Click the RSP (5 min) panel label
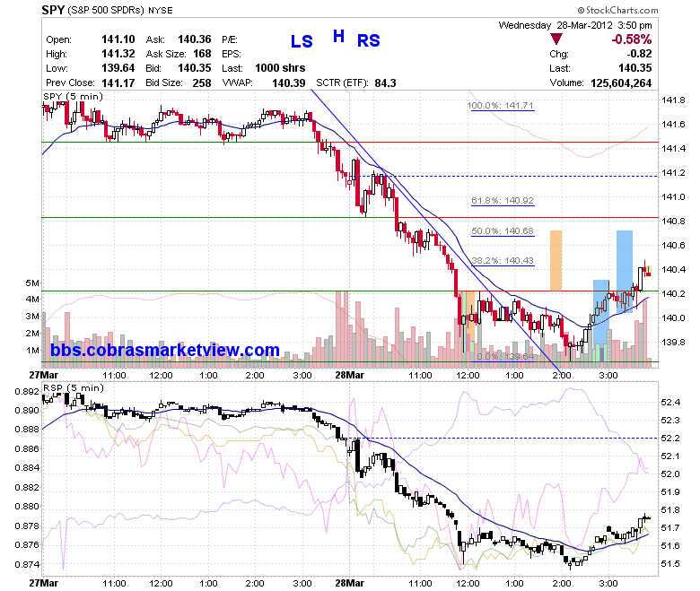Viewport: 700px width, 591px height. (74, 388)
